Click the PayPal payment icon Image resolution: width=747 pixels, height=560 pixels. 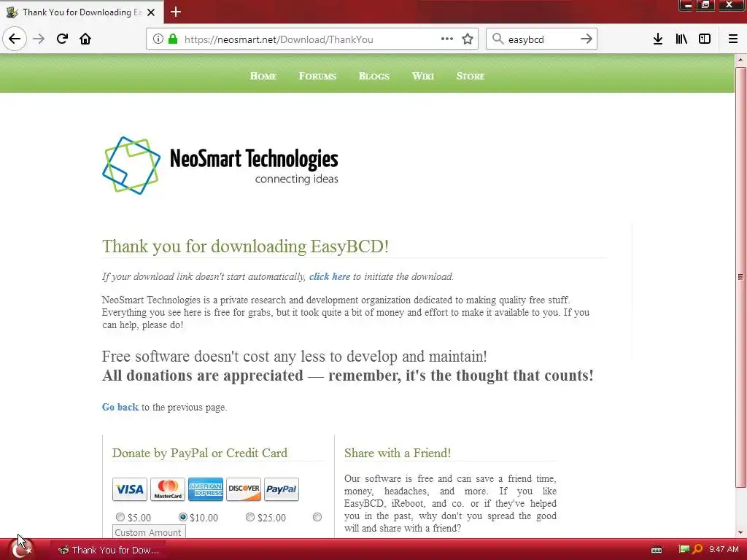(282, 489)
